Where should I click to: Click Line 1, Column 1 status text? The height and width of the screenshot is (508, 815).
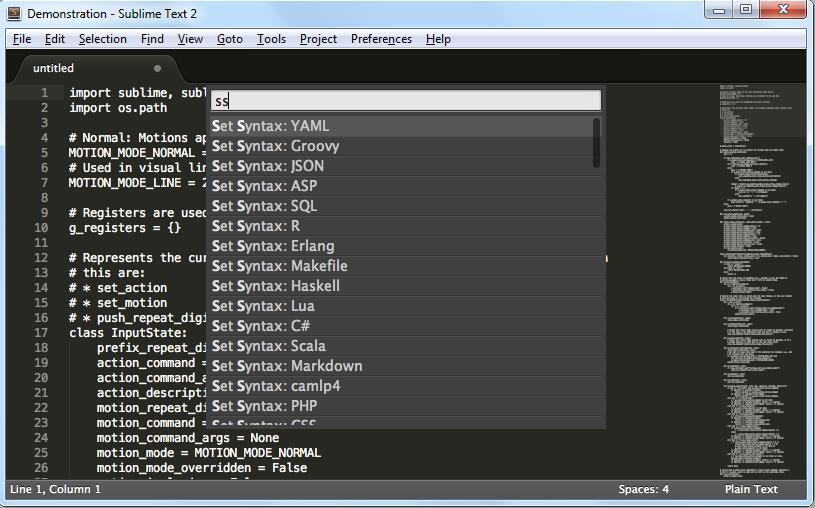(x=56, y=489)
